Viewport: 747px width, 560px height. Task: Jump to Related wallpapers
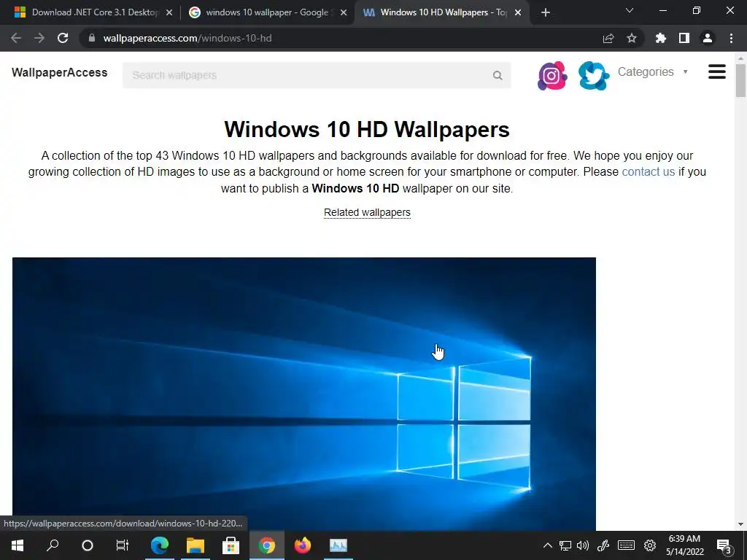coord(367,212)
